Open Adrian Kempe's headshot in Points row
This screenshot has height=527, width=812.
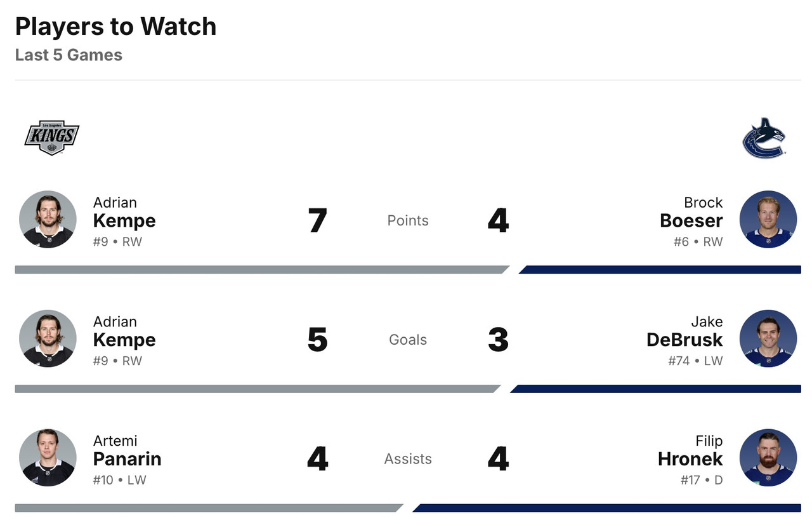(x=48, y=219)
